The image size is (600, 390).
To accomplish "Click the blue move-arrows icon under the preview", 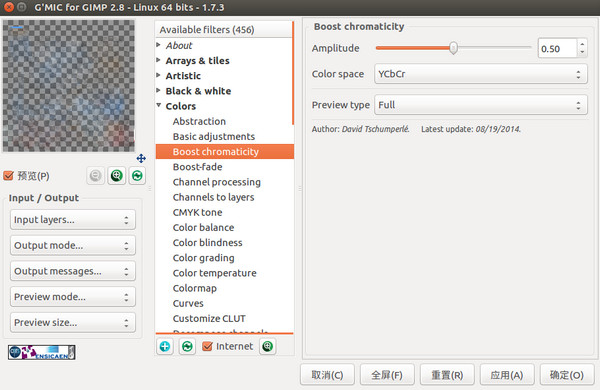I will 141,158.
